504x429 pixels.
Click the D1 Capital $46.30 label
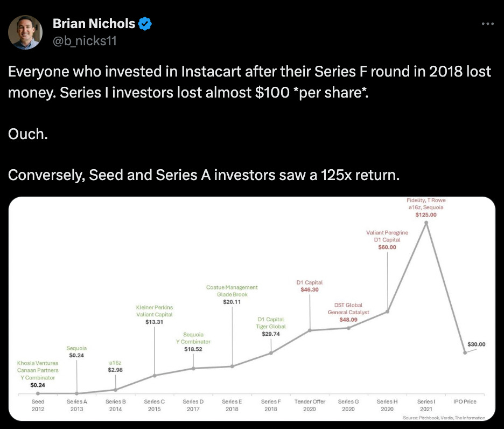coord(310,286)
